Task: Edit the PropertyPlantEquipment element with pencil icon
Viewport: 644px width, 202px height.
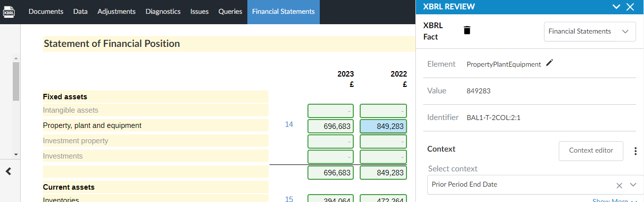Action: tap(550, 63)
